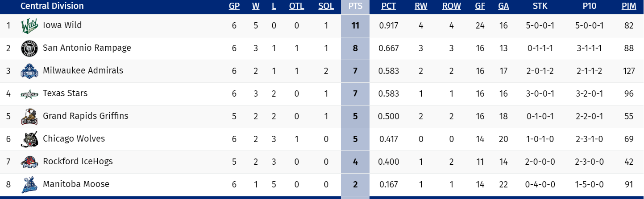The height and width of the screenshot is (199, 644).
Task: Click the Texas Stars team name
Action: (x=65, y=93)
